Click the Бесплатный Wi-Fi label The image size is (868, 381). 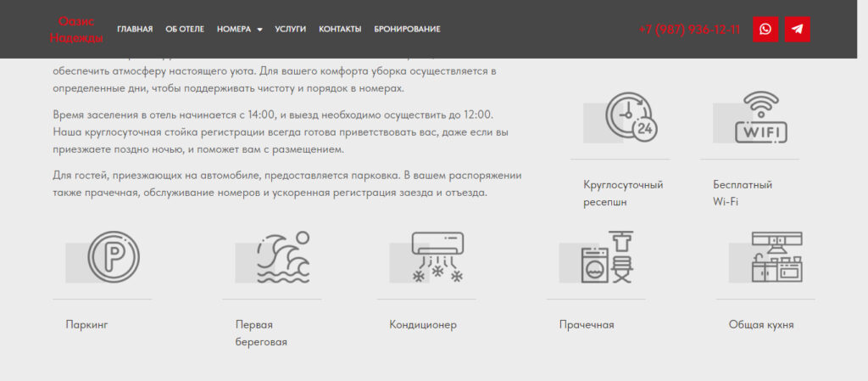(743, 193)
